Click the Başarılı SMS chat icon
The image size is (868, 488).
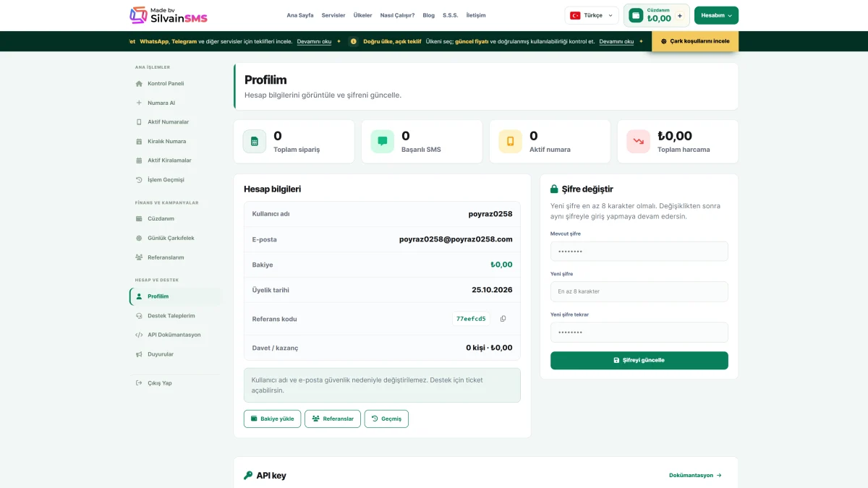coord(383,142)
